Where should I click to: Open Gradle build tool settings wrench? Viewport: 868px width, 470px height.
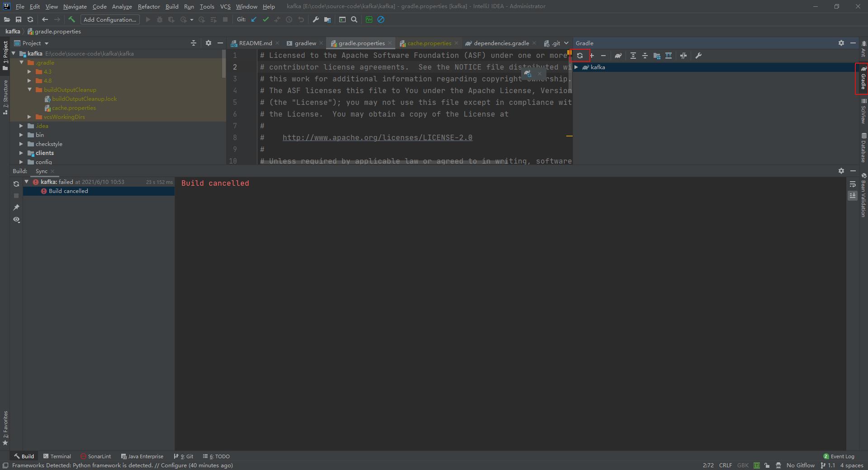(x=698, y=56)
